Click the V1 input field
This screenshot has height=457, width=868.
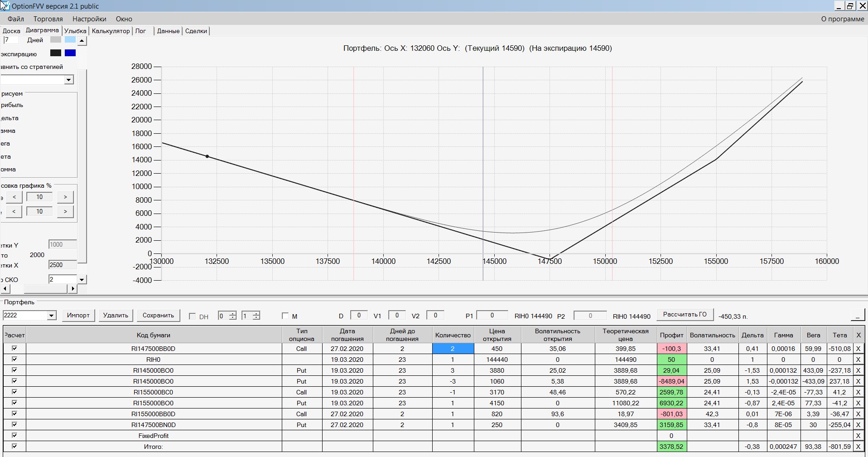point(397,315)
